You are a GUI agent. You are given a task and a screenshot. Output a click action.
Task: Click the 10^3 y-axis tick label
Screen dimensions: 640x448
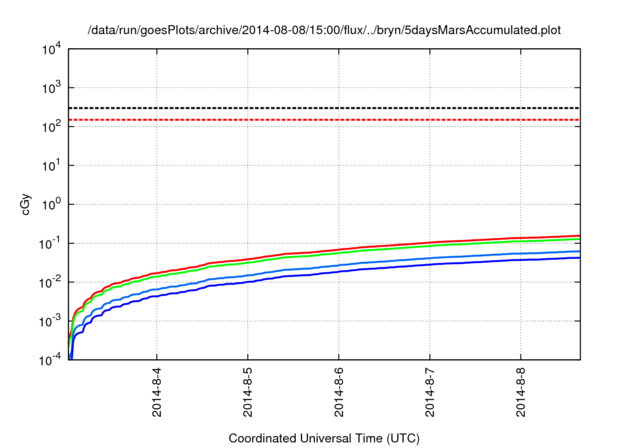pos(49,88)
